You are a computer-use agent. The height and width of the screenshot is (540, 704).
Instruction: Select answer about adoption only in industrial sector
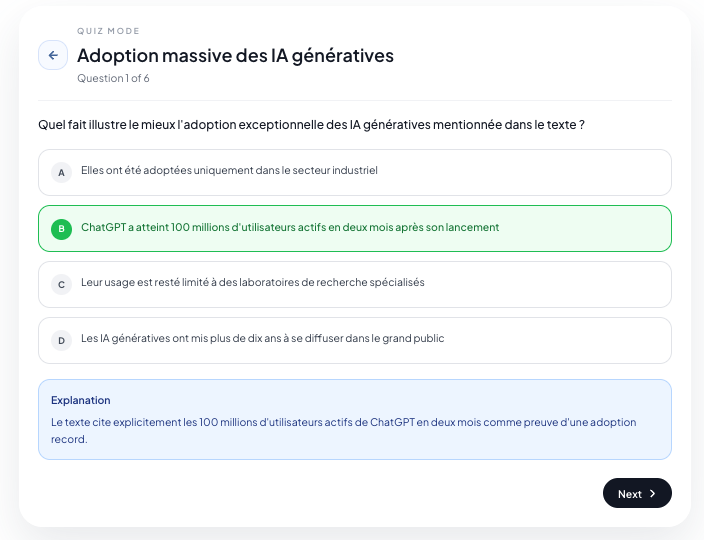355,172
